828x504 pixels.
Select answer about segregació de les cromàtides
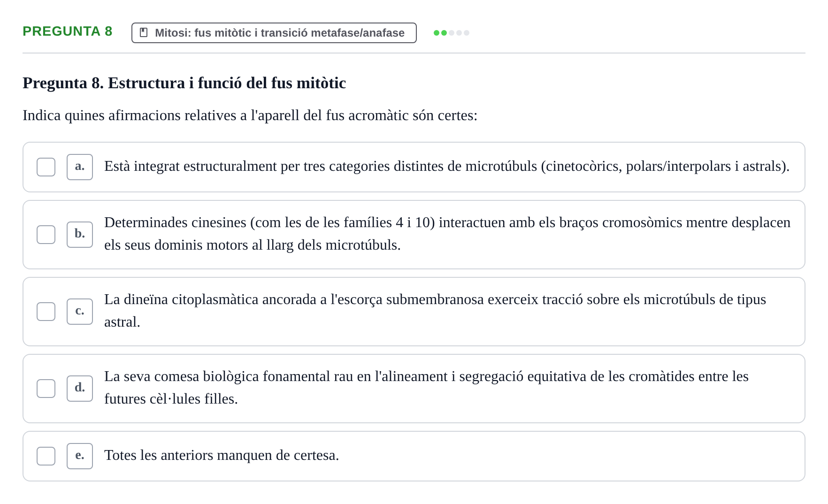click(x=414, y=389)
